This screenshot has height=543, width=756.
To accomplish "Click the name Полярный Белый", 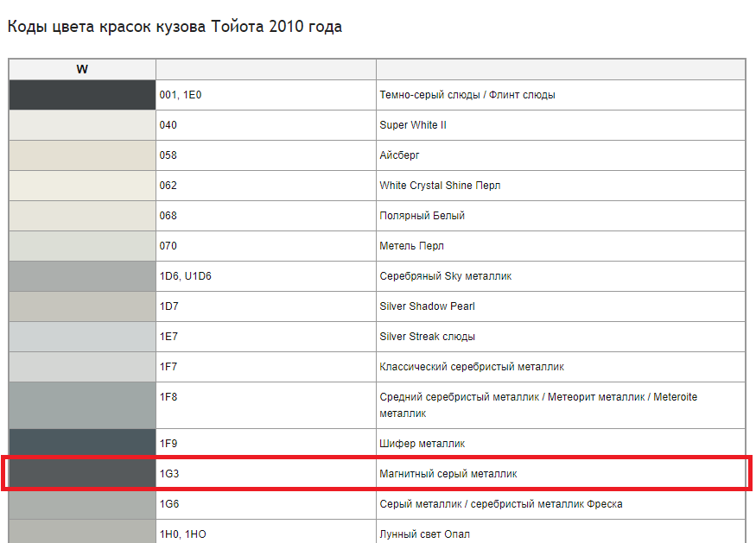I will [x=422, y=216].
